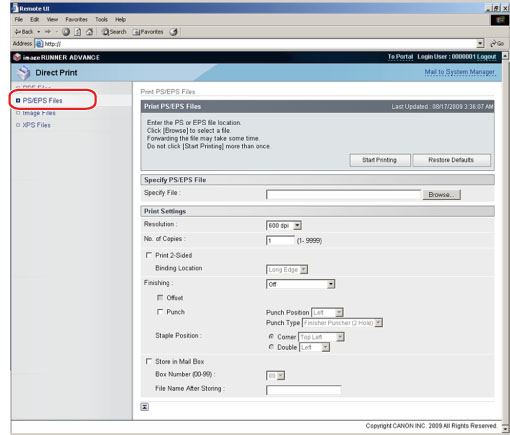Click the browser address bar
Screen dimensions: 510x435
pyautogui.click(x=259, y=44)
